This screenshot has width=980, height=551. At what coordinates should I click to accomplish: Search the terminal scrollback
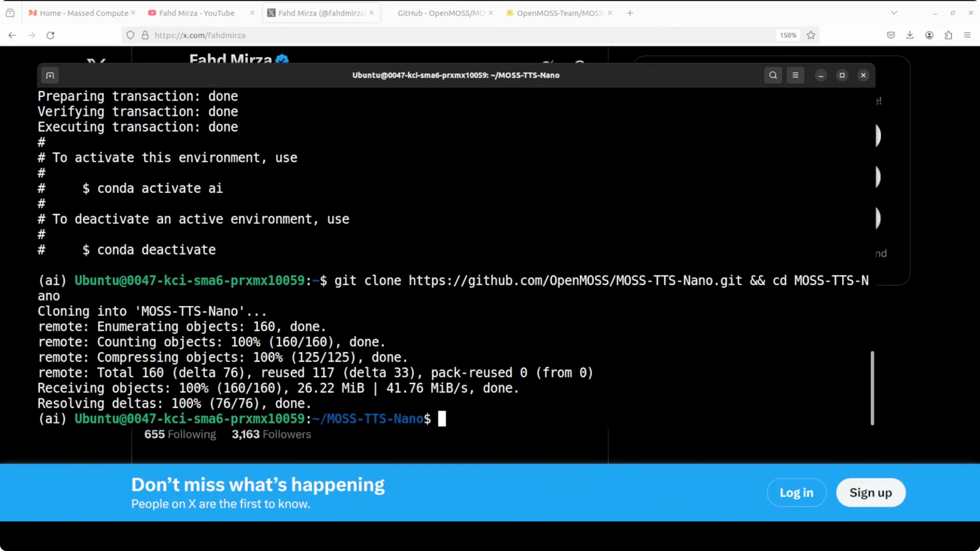coord(773,75)
